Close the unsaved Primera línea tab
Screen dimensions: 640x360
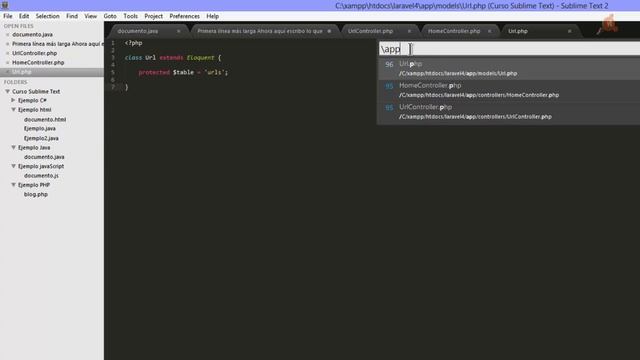[329, 31]
